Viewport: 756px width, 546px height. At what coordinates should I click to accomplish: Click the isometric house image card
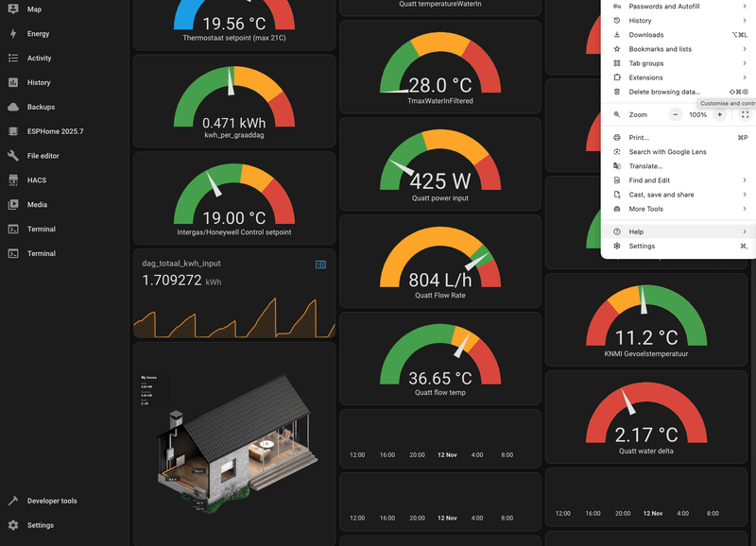(234, 443)
